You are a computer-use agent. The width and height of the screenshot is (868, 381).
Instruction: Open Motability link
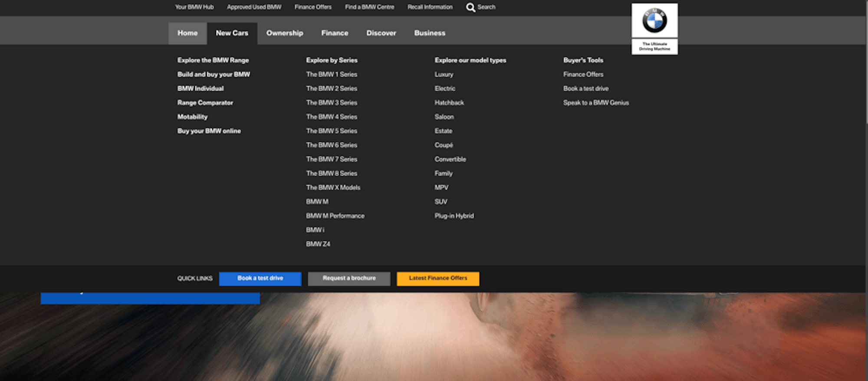click(x=192, y=117)
